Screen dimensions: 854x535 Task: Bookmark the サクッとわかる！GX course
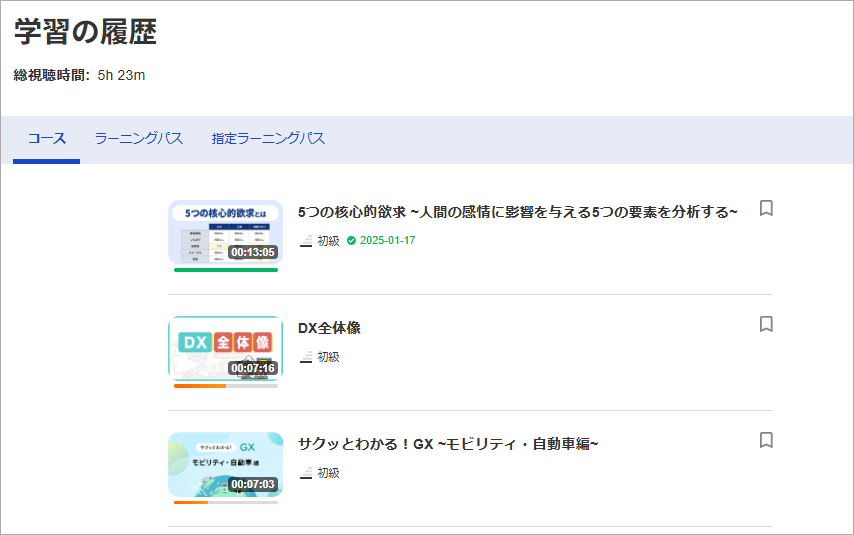(x=766, y=440)
